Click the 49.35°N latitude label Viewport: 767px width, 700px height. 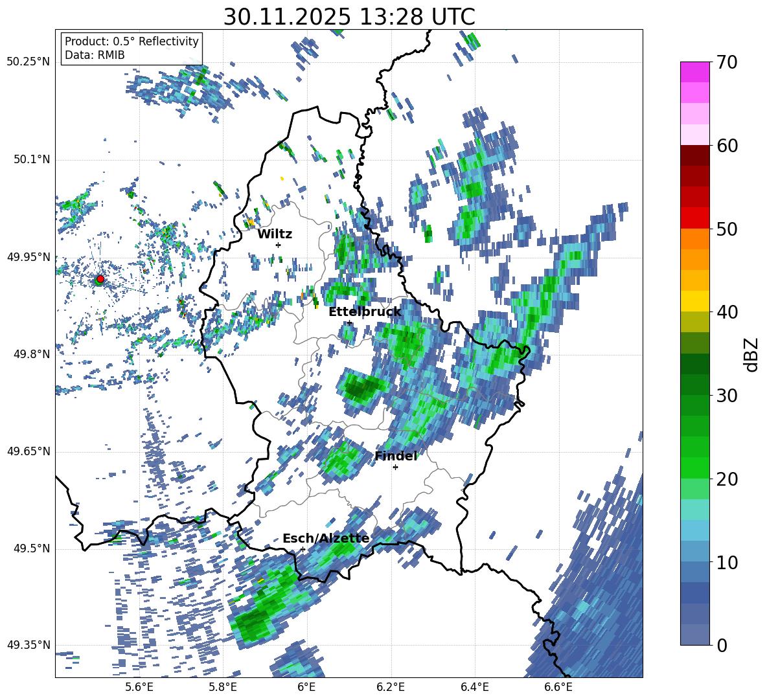point(29,645)
